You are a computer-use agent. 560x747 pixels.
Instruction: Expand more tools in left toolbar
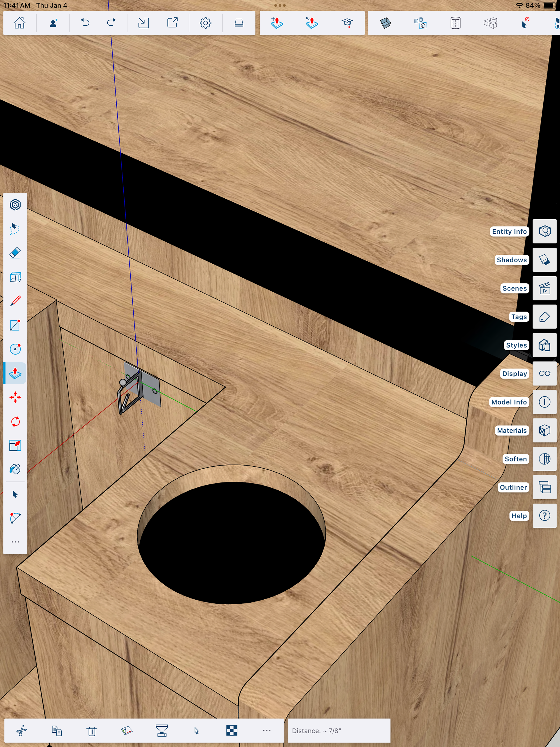[15, 542]
